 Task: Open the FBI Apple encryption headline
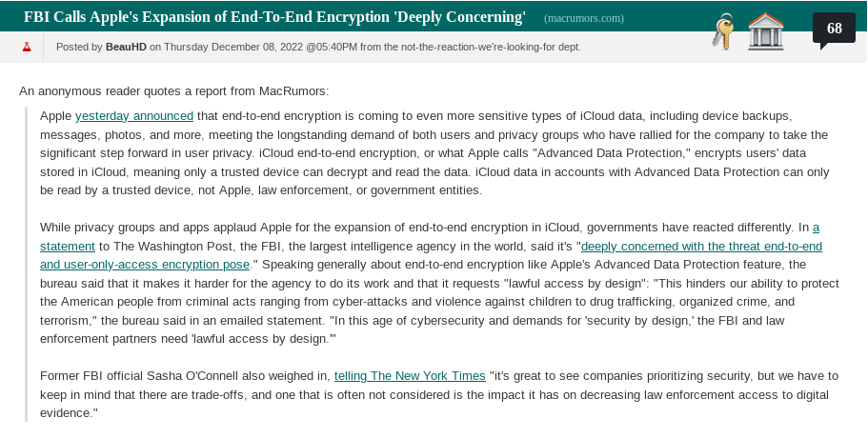click(274, 17)
